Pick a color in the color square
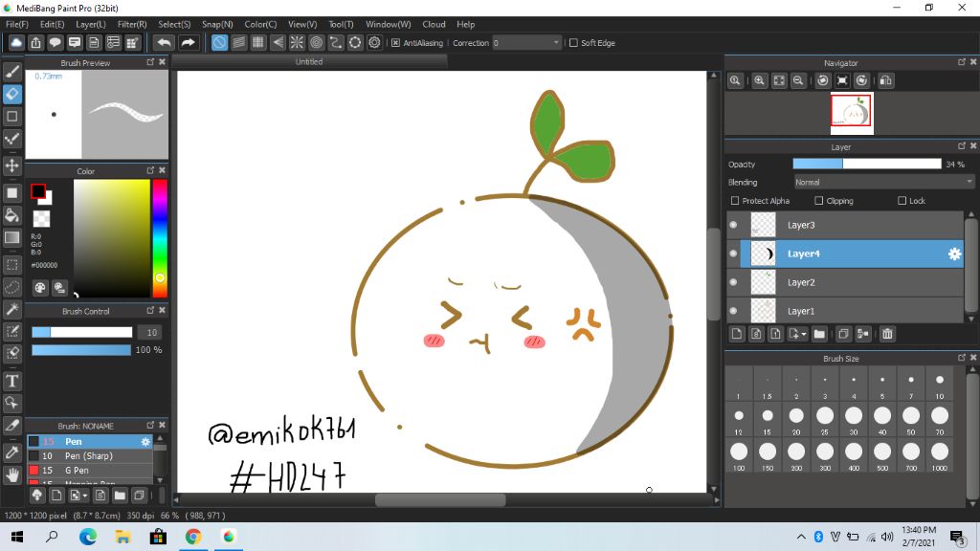The image size is (980, 551). tap(112, 238)
